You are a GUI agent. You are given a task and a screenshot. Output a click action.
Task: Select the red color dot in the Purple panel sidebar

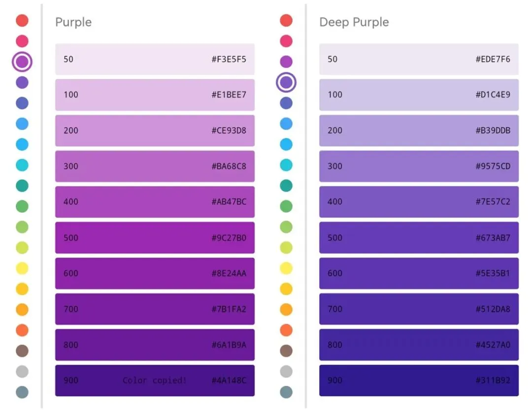(22, 20)
